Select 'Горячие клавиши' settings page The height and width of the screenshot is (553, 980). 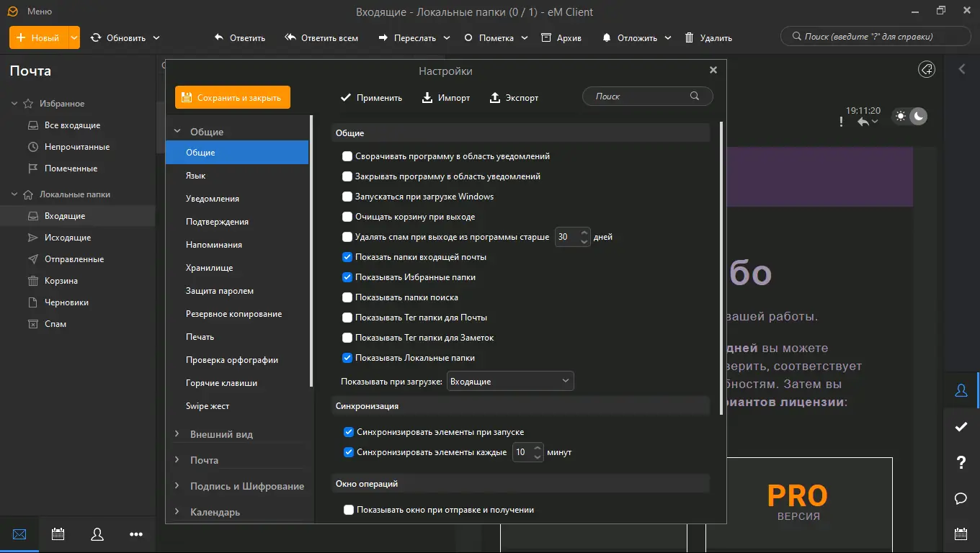pos(237,383)
